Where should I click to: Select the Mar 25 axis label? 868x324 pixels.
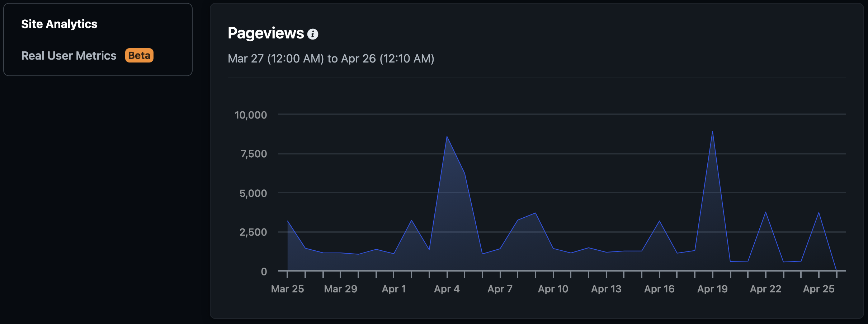pyautogui.click(x=288, y=288)
